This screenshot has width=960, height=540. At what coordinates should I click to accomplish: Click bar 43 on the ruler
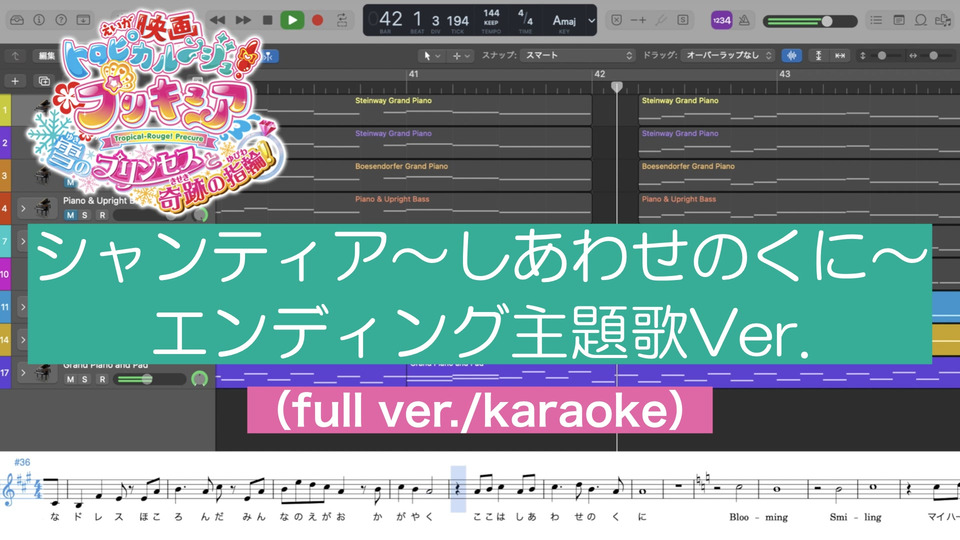point(785,74)
